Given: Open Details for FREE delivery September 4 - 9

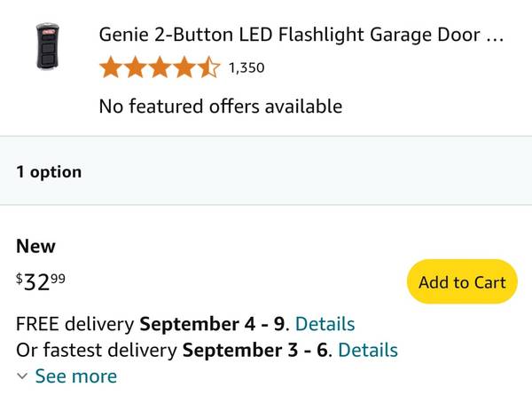Looking at the screenshot, I should coord(325,323).
